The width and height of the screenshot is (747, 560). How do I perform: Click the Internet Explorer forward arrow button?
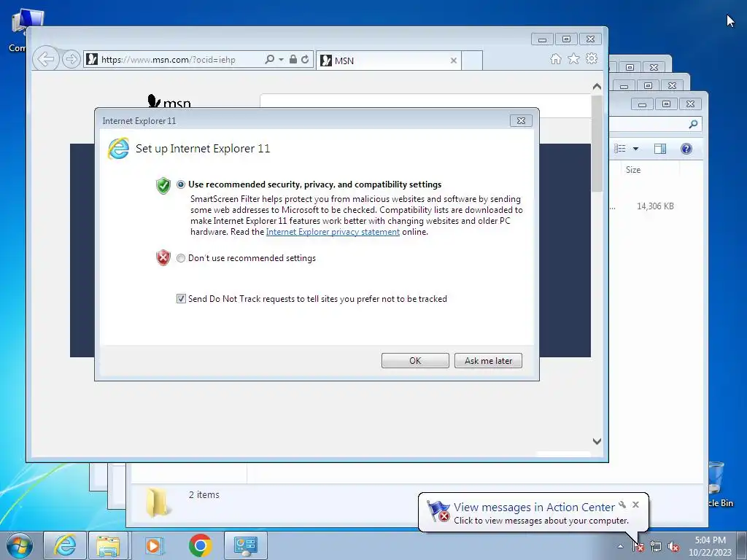[x=71, y=60]
